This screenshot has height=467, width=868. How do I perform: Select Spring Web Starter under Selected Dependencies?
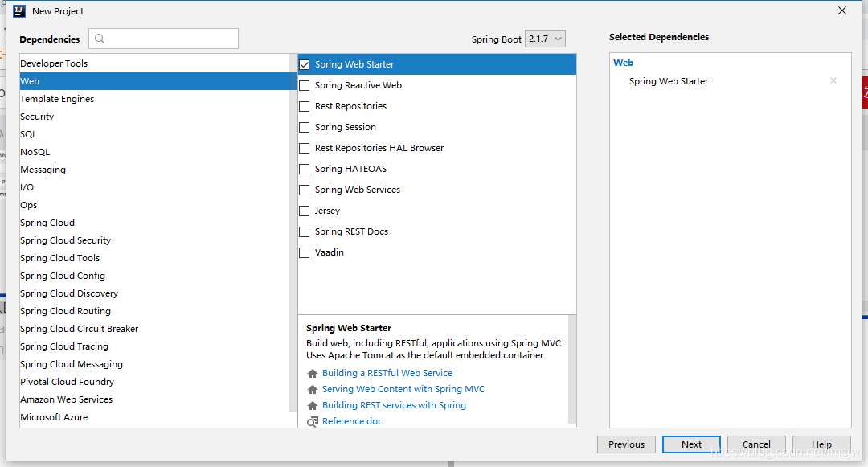click(x=669, y=81)
